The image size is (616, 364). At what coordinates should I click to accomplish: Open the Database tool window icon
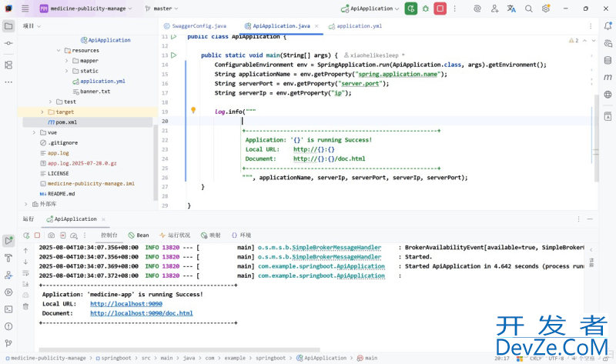click(x=608, y=60)
